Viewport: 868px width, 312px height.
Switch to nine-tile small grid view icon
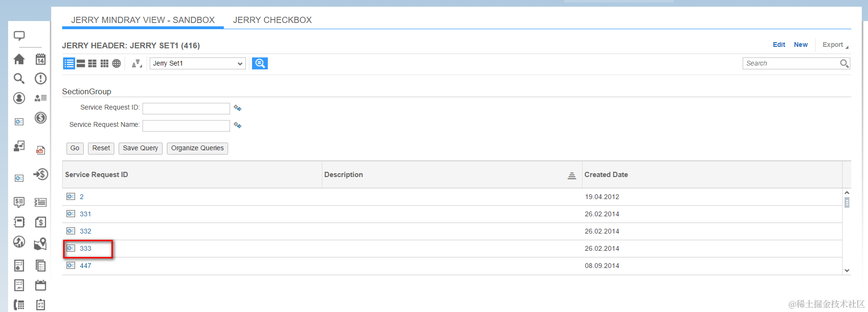coord(104,63)
